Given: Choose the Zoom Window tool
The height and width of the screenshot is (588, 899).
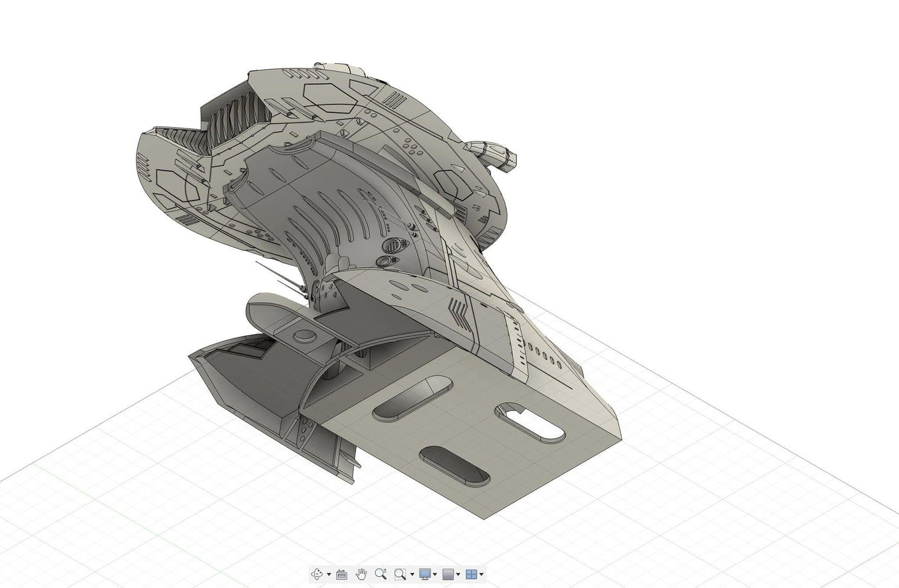Looking at the screenshot, I should 400,574.
